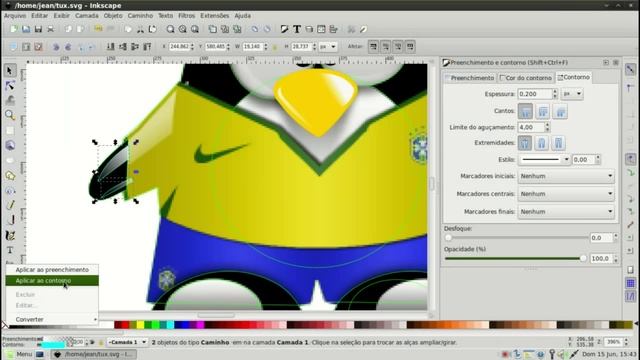The height and width of the screenshot is (360, 640).
Task: Select the Spiral tool
Action: coord(10,191)
